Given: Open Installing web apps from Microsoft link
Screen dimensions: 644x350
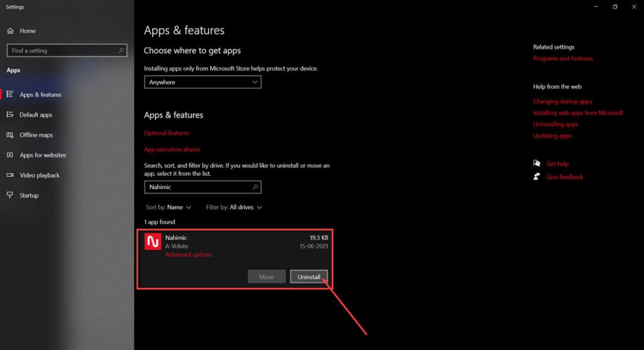Looking at the screenshot, I should 578,113.
